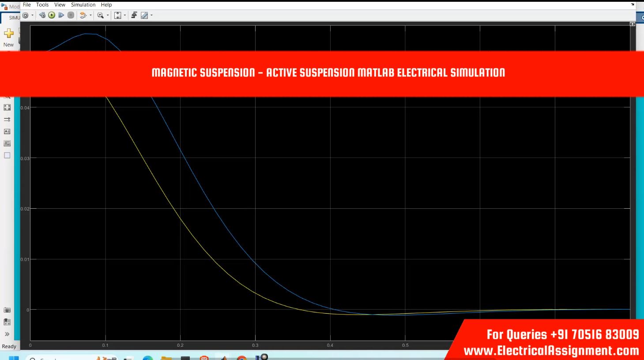The image size is (644, 360).
Task: Click the New model button
Action: [8, 37]
